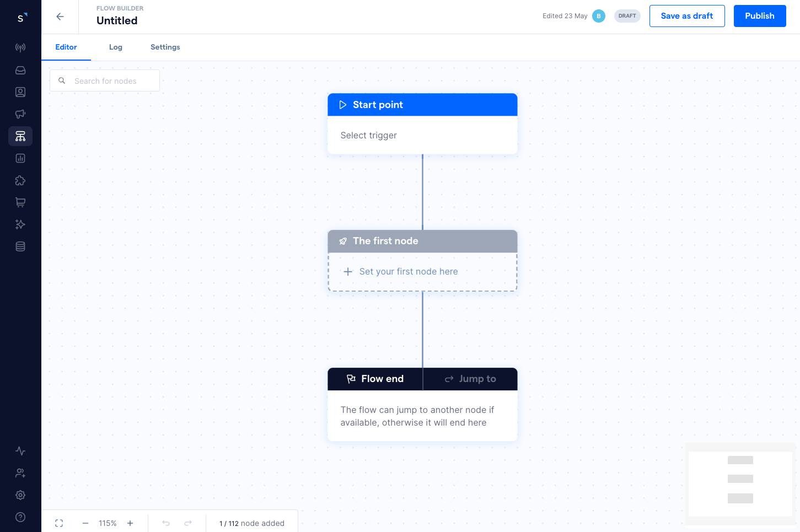Viewport: 800px width, 532px height.
Task: Click the Save as draft button
Action: [x=687, y=16]
